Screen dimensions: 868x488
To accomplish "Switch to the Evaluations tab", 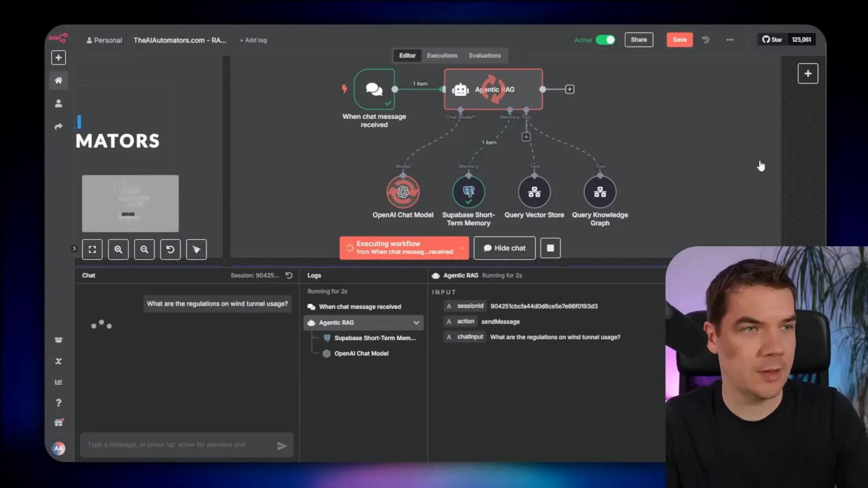I will point(485,56).
